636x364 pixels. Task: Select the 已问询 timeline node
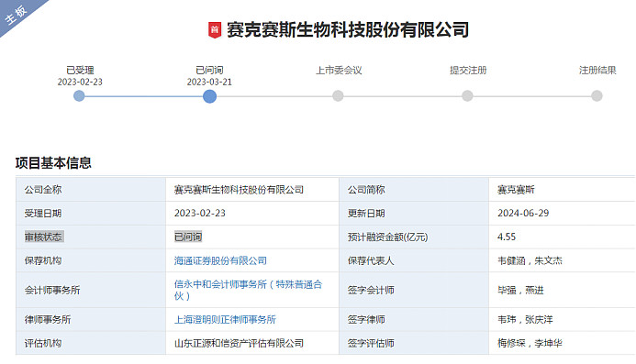209,96
